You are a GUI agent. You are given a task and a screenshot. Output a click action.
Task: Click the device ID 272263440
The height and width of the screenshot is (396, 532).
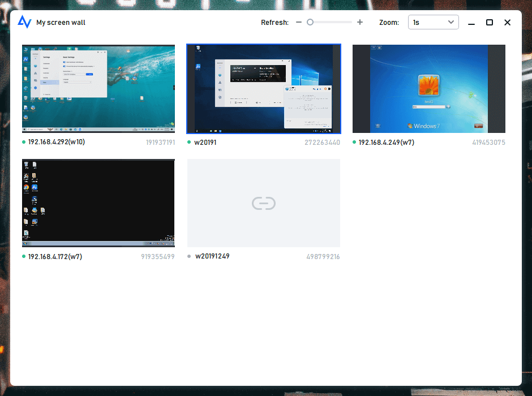tap(322, 143)
